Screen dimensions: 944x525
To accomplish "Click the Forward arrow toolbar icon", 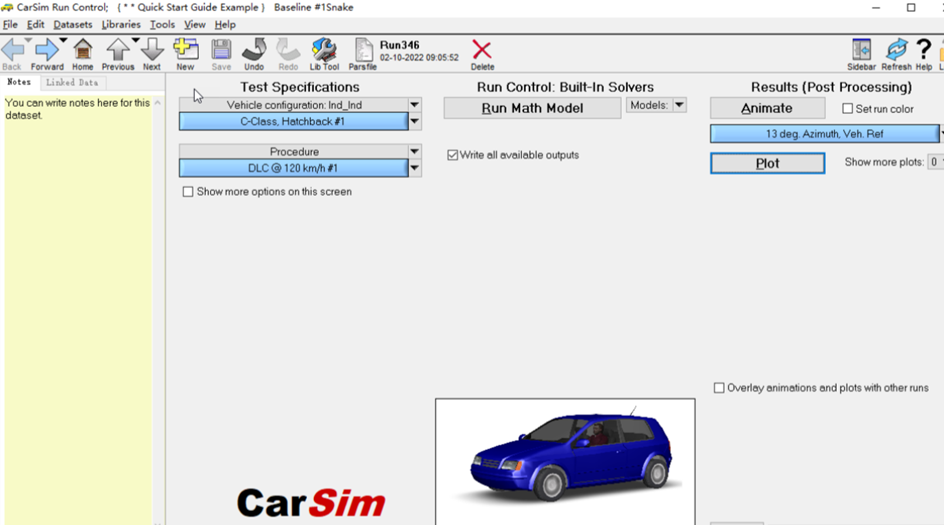I will (x=46, y=50).
